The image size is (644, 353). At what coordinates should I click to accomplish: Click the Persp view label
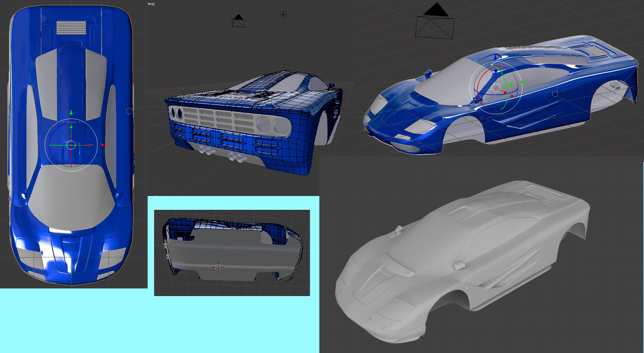coord(151,4)
